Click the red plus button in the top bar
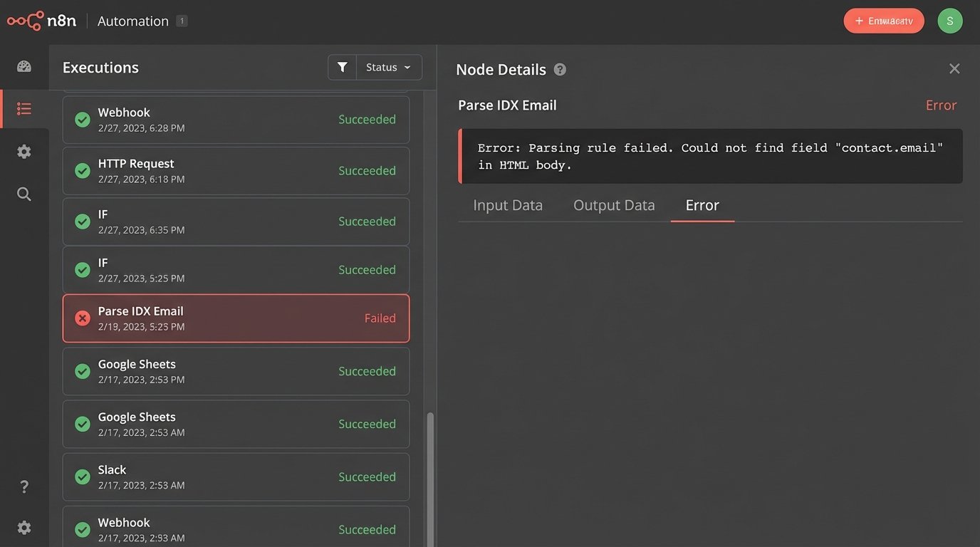Screen dimensions: 980x547 [884, 21]
